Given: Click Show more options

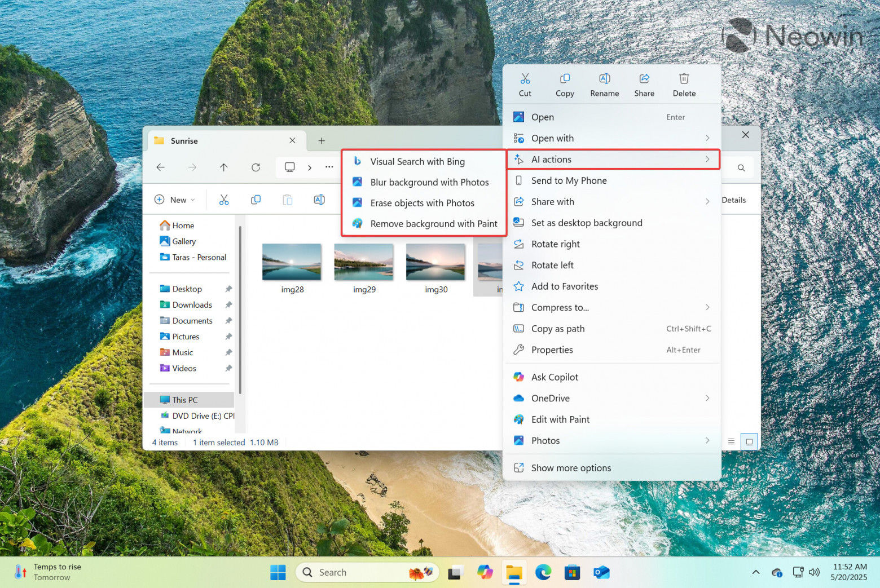Looking at the screenshot, I should point(571,467).
